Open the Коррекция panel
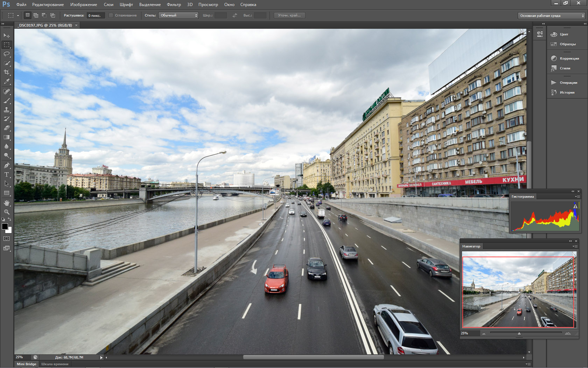Viewport: 588px width, 368px height. 569,59
